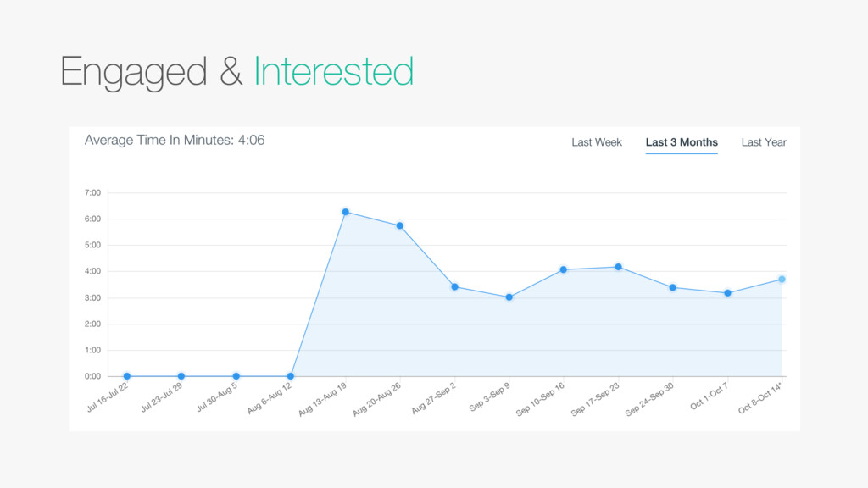
Task: Select the Oct 8-Oct 14 data point
Action: click(x=782, y=279)
